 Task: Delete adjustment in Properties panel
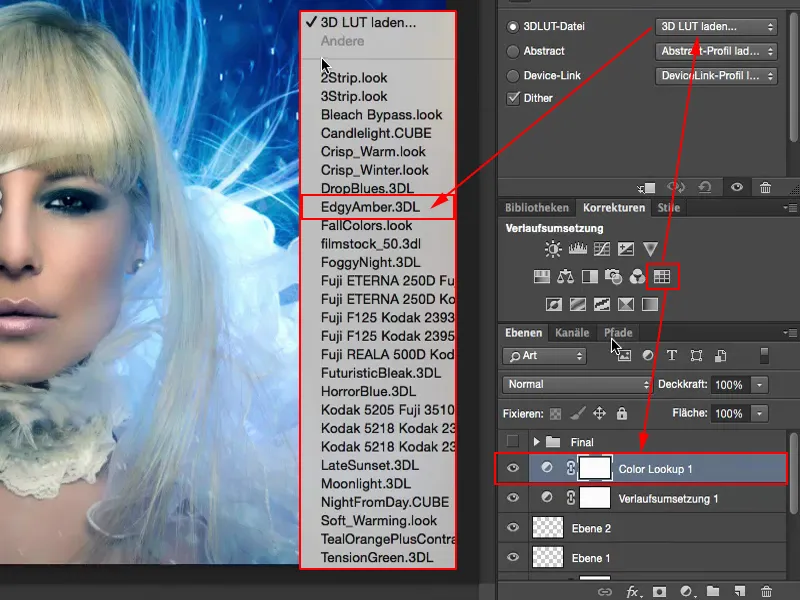pos(765,187)
